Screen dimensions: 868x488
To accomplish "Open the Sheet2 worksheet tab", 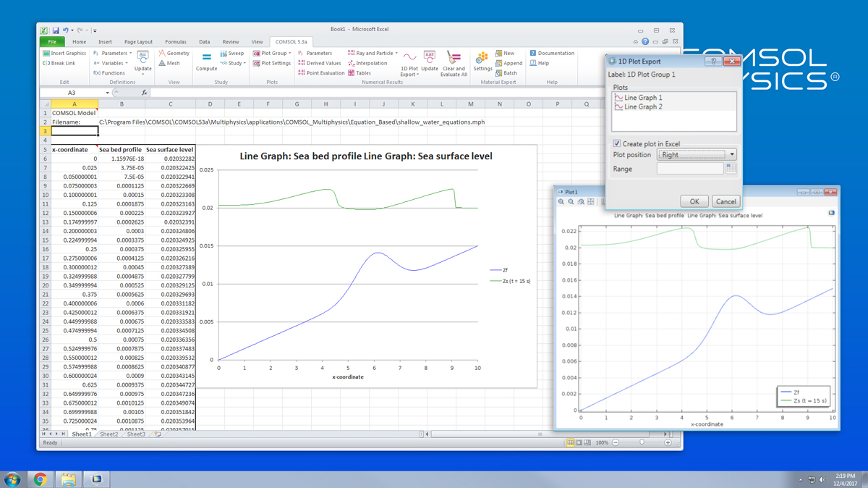I will (x=109, y=434).
